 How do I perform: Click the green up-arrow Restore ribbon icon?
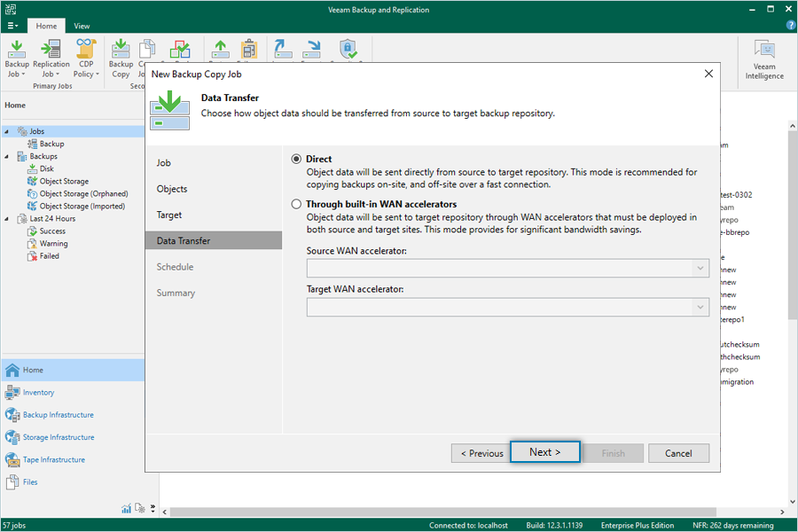221,50
